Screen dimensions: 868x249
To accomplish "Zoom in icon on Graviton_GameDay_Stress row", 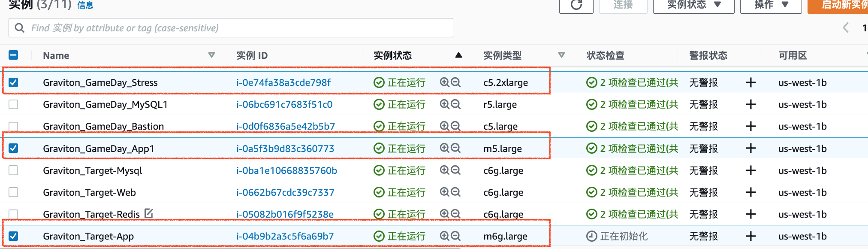I will [445, 82].
